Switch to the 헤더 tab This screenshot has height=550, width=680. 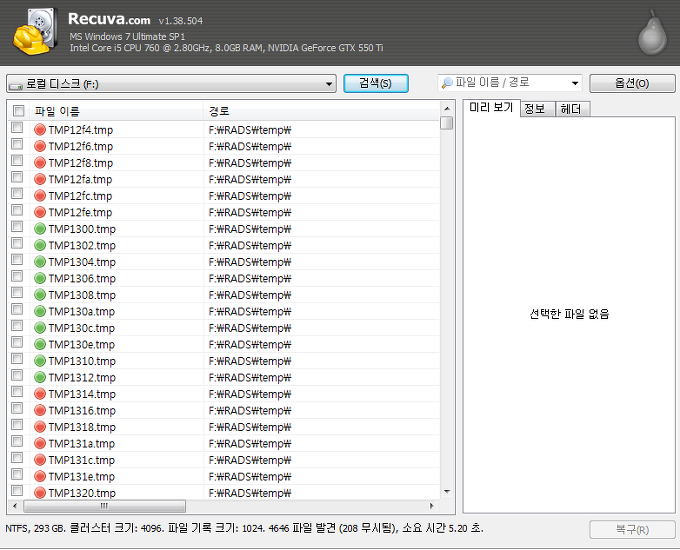(x=573, y=109)
